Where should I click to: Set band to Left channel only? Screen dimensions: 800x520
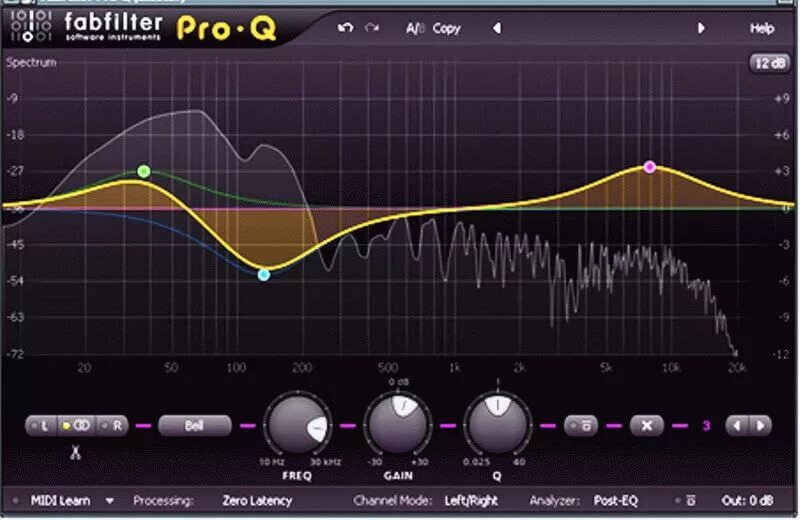coord(41,425)
